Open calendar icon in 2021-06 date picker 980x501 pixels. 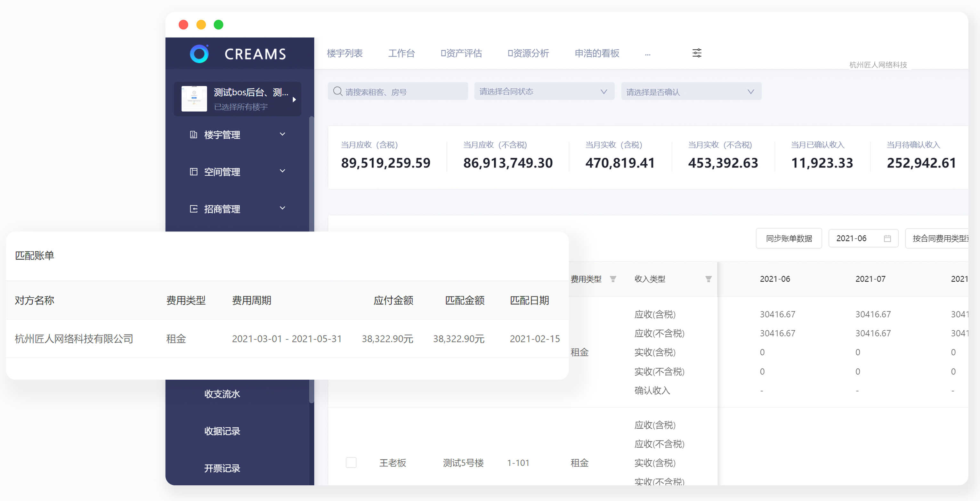pos(887,238)
